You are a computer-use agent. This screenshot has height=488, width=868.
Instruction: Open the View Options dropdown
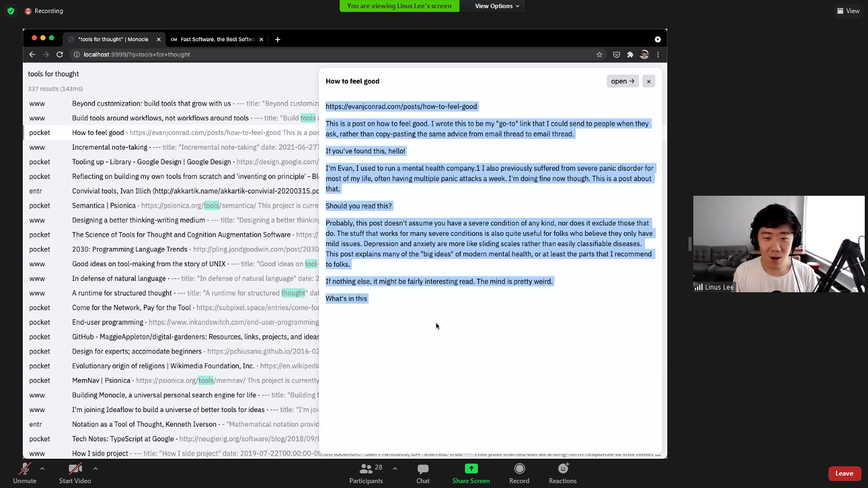pyautogui.click(x=497, y=6)
